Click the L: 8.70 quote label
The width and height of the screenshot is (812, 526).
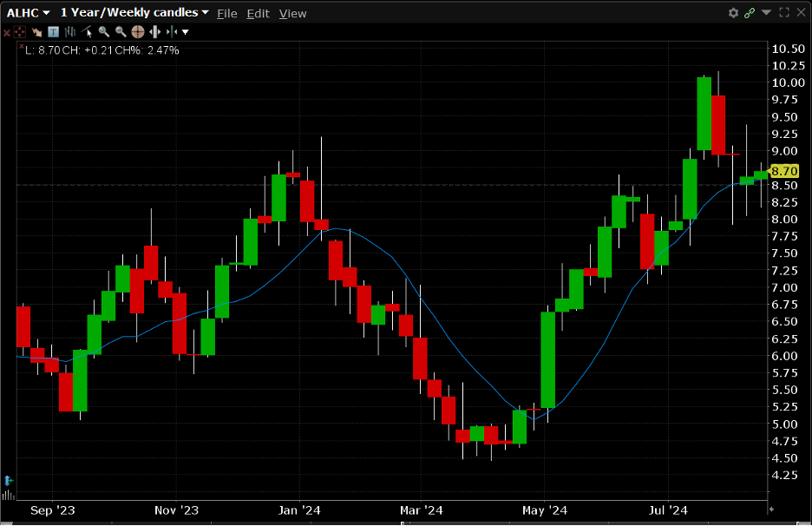pos(43,50)
